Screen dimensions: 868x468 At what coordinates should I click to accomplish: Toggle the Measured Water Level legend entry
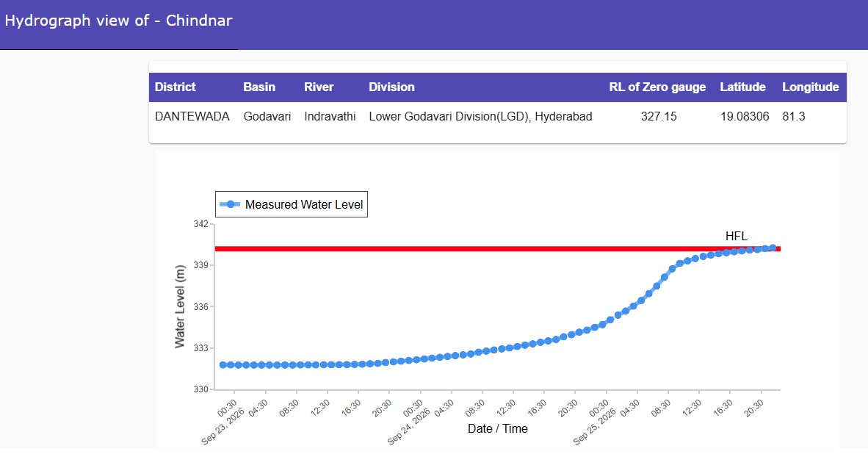[292, 204]
